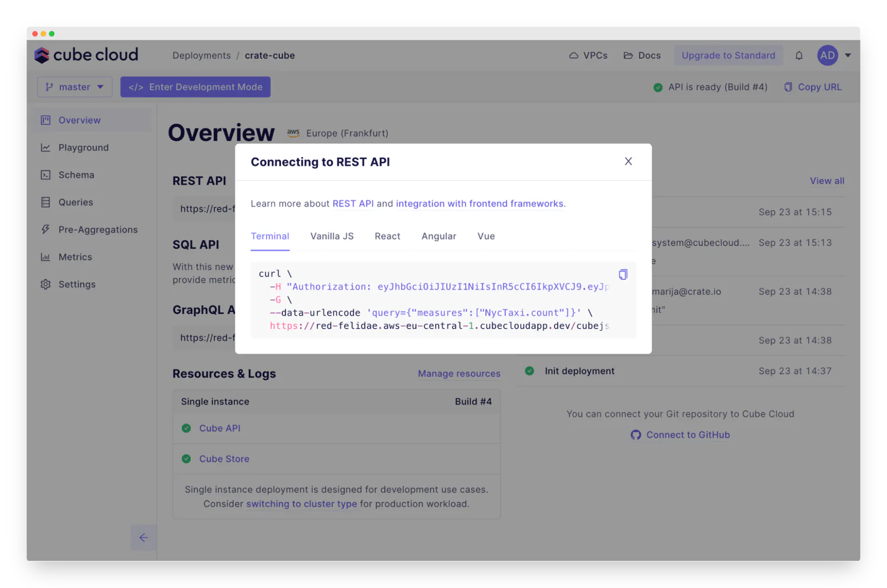Open the notifications bell

click(x=799, y=55)
